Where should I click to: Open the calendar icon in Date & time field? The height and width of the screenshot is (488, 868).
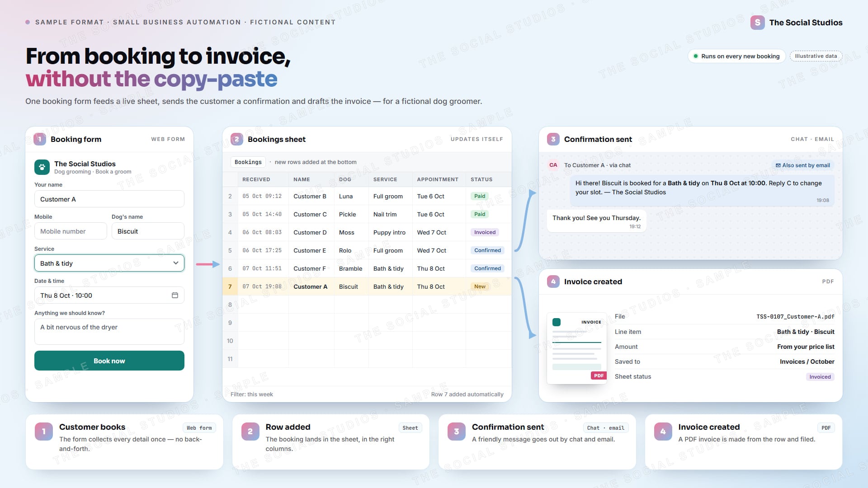click(175, 296)
